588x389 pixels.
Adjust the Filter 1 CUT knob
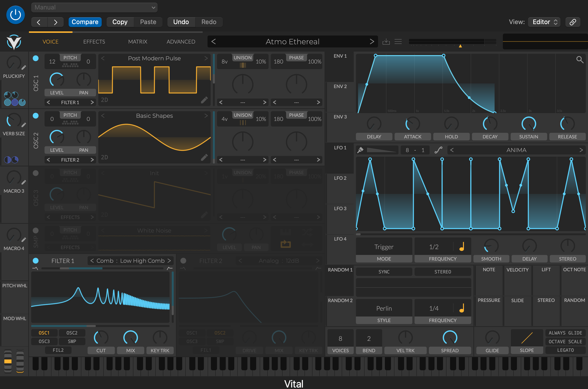101,338
